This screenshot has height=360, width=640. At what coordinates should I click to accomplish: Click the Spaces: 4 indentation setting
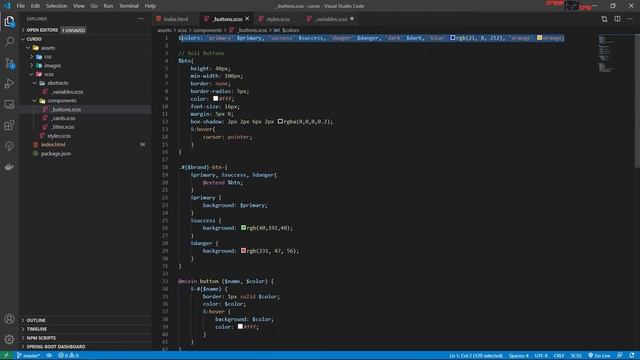(x=518, y=356)
